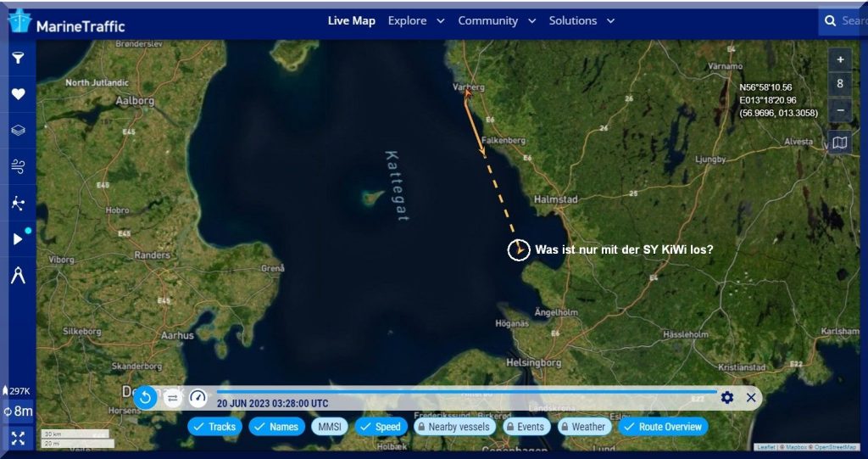Open the density maps network icon

18,203
